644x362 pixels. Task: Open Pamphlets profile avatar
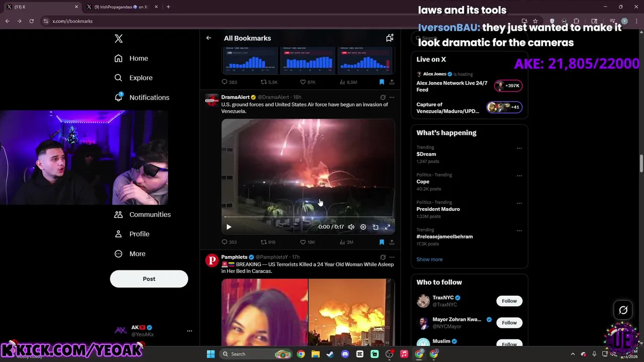click(212, 260)
